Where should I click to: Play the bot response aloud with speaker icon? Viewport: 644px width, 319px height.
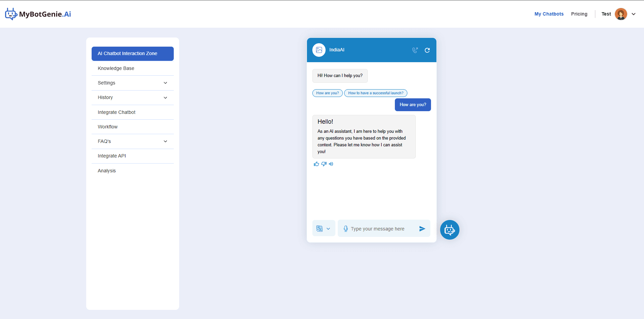point(331,164)
